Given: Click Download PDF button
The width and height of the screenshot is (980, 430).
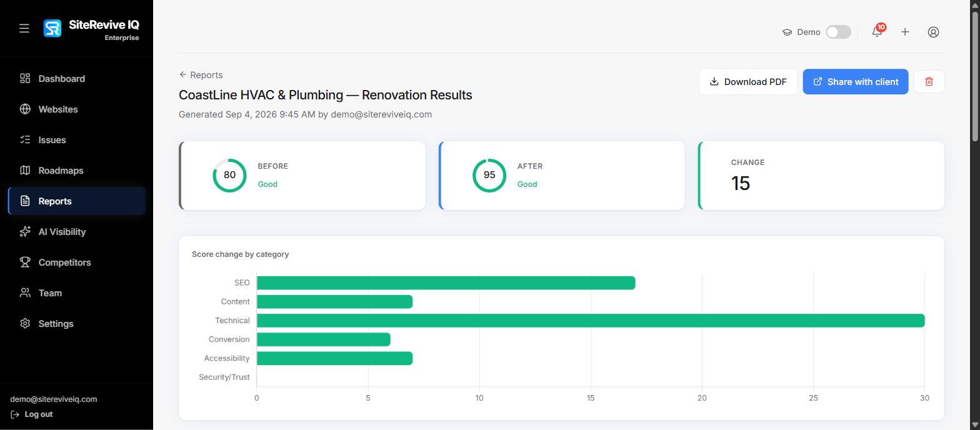Looking at the screenshot, I should tap(748, 81).
